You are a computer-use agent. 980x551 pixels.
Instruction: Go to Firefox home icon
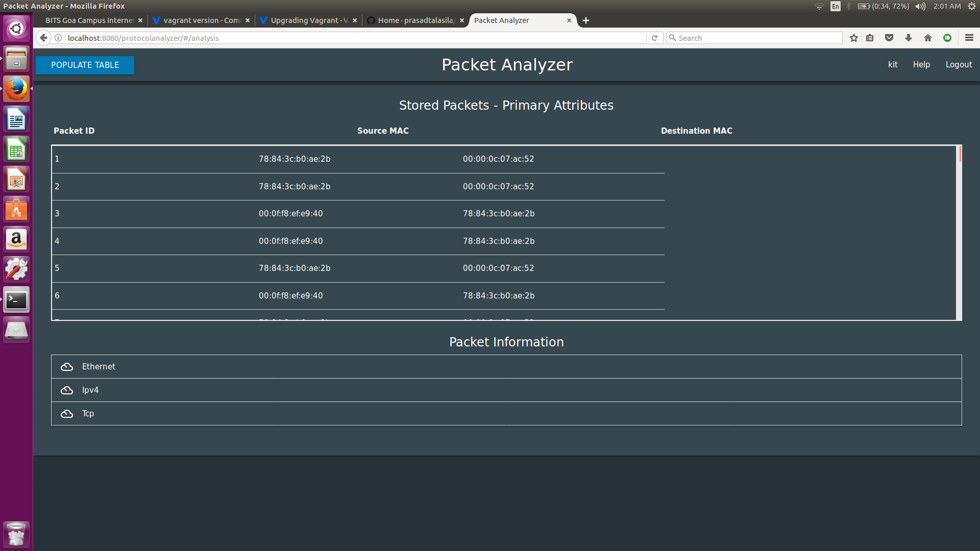(928, 38)
